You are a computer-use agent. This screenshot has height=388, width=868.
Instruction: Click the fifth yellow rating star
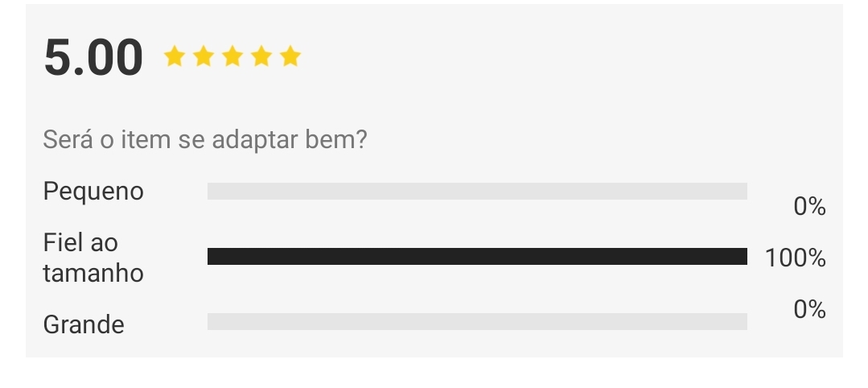point(290,56)
